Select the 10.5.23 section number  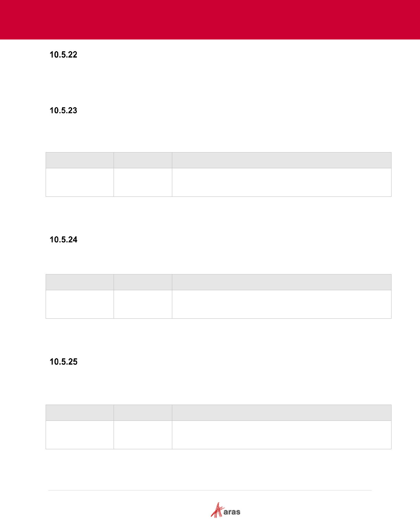pos(63,111)
